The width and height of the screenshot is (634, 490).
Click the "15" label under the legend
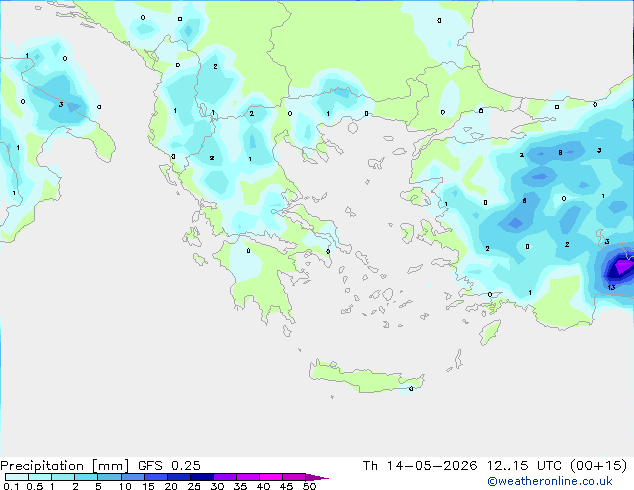(x=148, y=486)
